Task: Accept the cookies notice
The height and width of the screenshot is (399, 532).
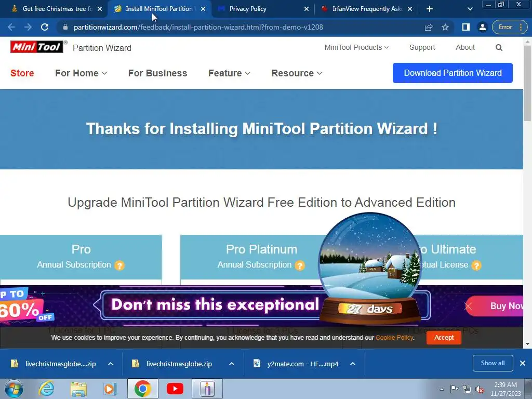Action: point(444,338)
